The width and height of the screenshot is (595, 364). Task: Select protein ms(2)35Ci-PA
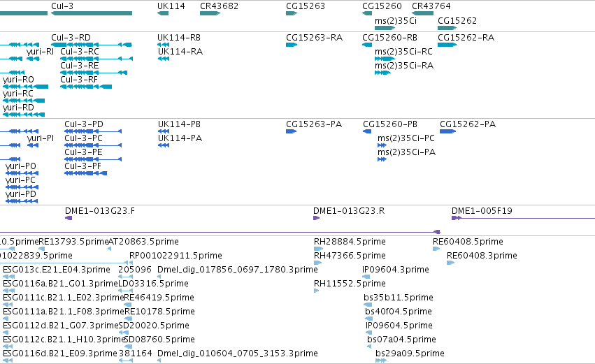click(406, 152)
